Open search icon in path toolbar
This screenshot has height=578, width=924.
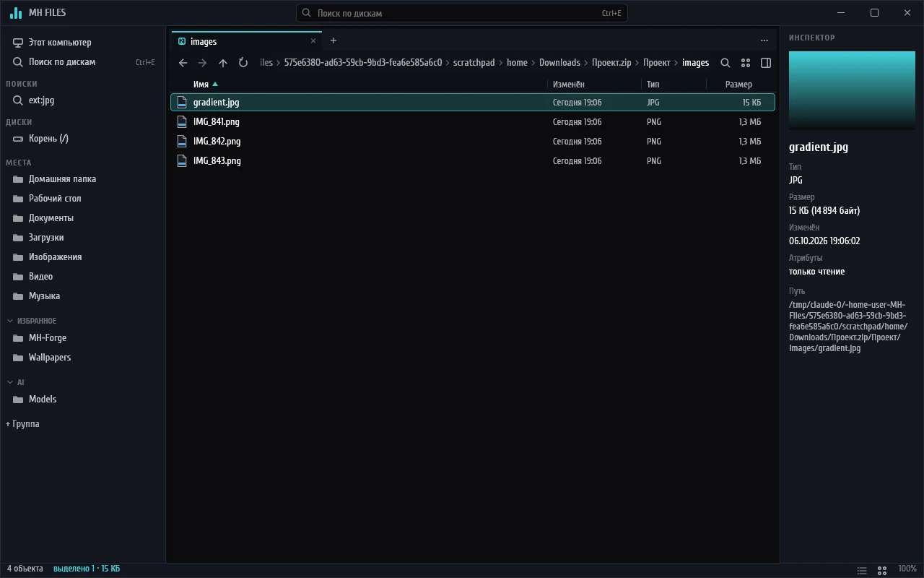725,63
